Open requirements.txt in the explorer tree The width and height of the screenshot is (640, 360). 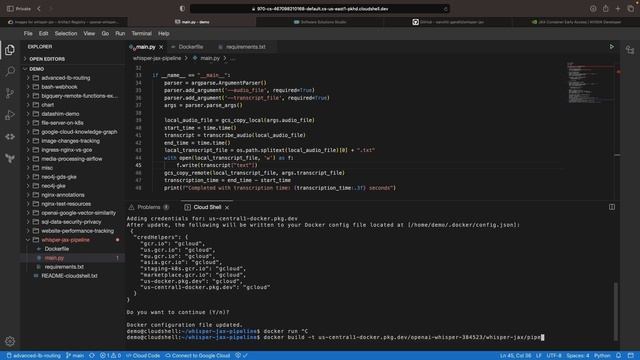pos(64,267)
